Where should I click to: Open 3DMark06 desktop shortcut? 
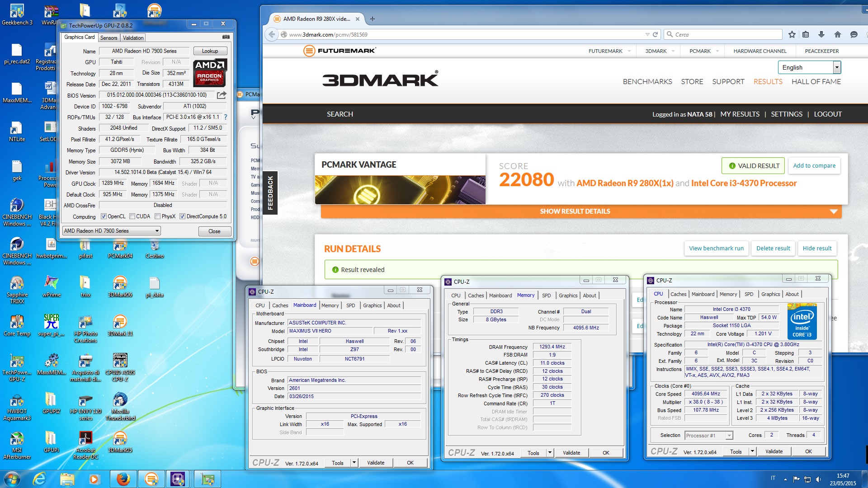(x=120, y=286)
